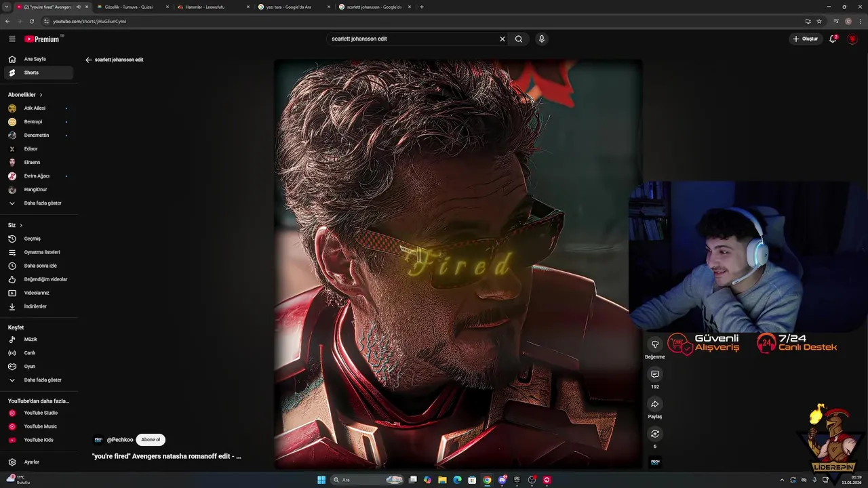Remix this short

click(x=655, y=434)
